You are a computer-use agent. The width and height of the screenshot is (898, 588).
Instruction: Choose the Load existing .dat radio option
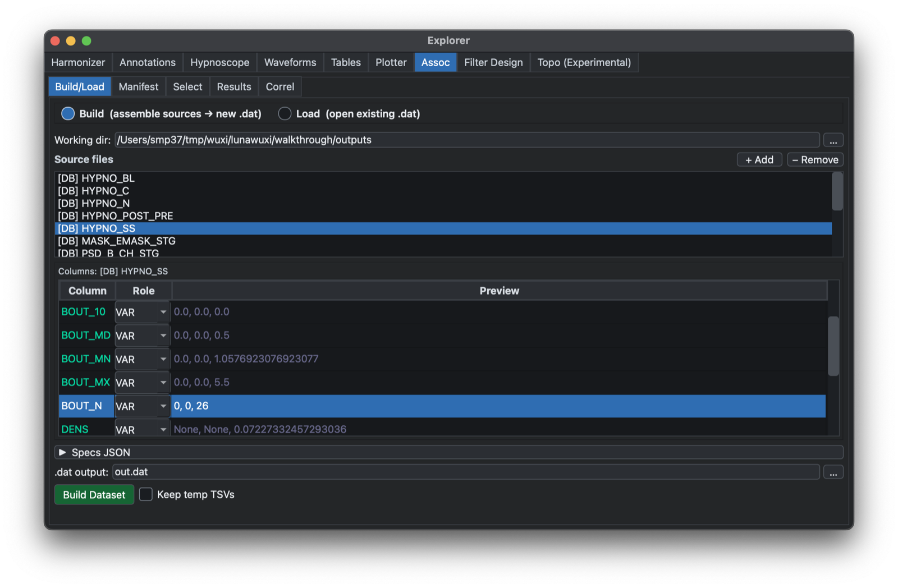(285, 114)
